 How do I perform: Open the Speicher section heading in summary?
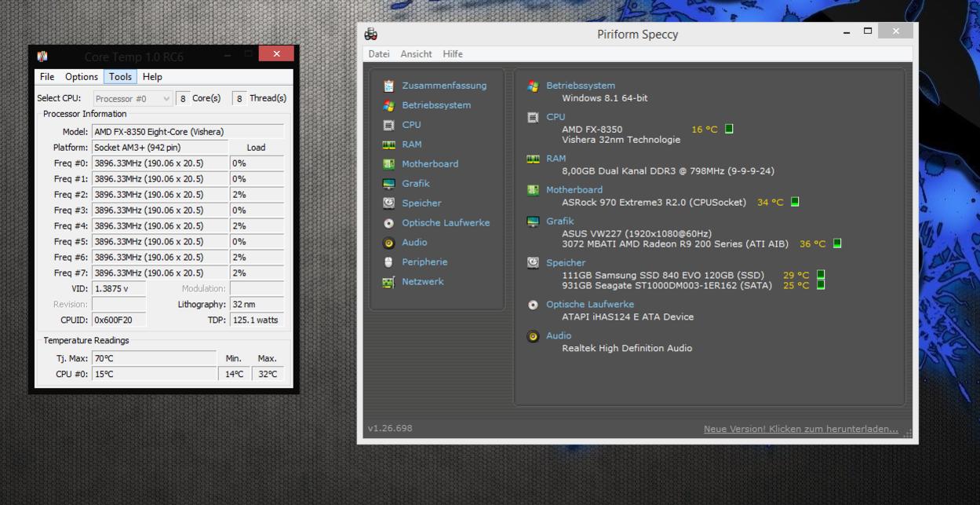pos(566,263)
